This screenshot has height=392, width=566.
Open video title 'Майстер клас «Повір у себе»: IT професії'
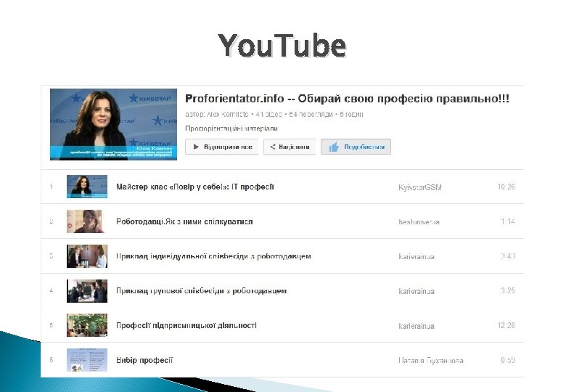pyautogui.click(x=195, y=187)
